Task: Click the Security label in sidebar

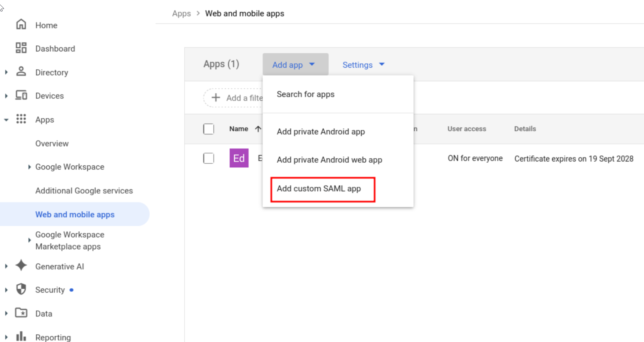Action: [50, 290]
